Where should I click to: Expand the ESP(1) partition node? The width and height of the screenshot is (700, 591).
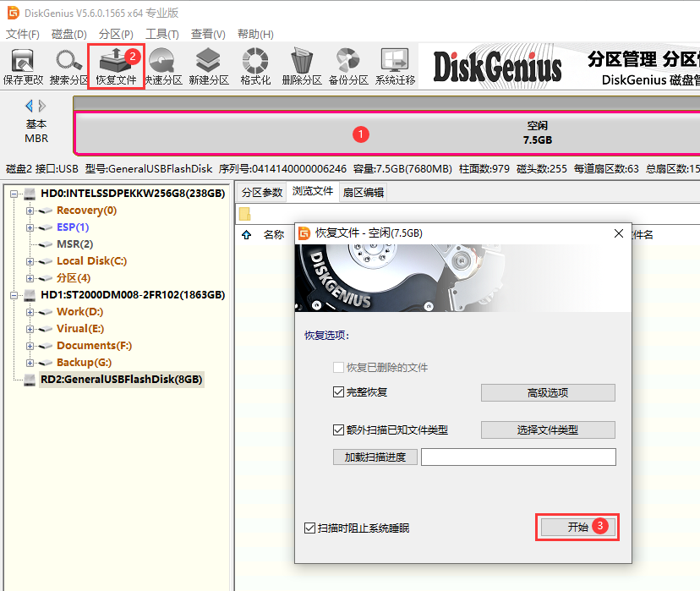coord(30,227)
